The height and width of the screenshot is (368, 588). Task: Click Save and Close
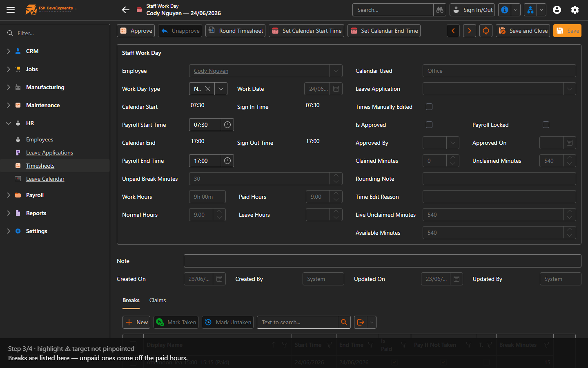[523, 31]
